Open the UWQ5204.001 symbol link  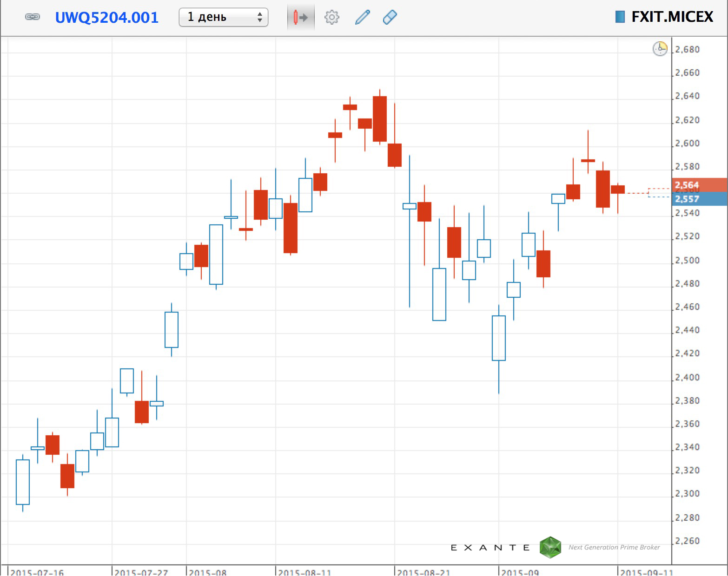click(x=106, y=18)
